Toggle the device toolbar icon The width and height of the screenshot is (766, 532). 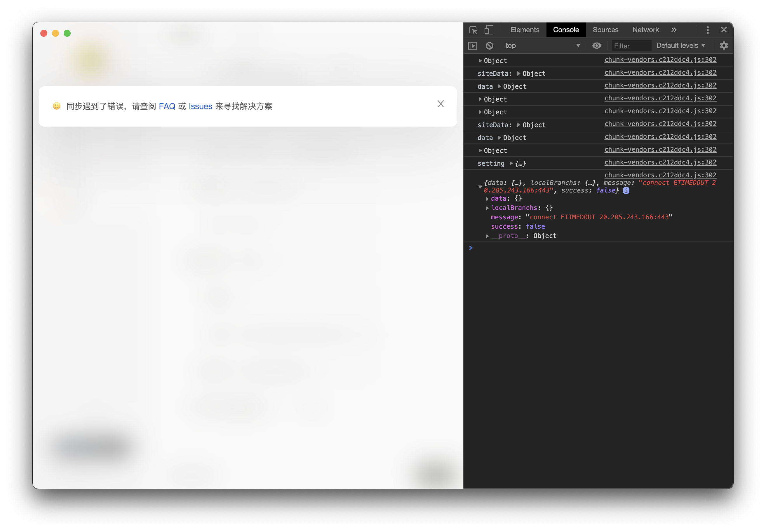point(489,30)
